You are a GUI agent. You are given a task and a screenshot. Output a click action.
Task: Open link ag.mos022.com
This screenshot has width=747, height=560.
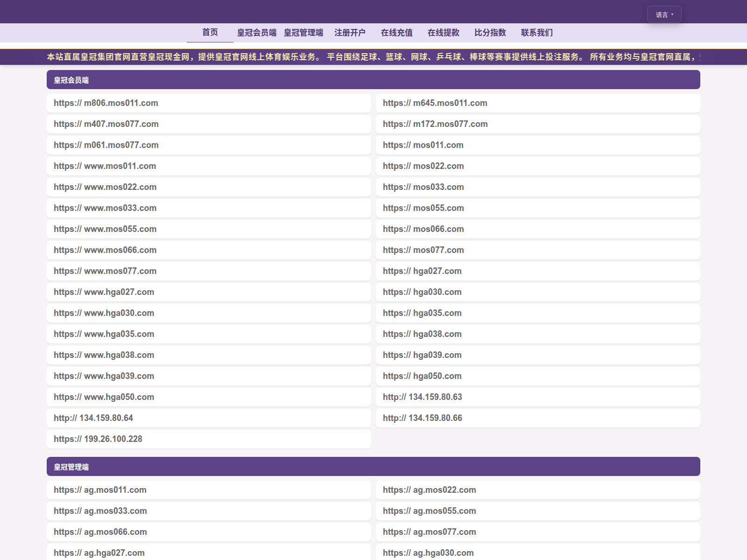(x=538, y=490)
